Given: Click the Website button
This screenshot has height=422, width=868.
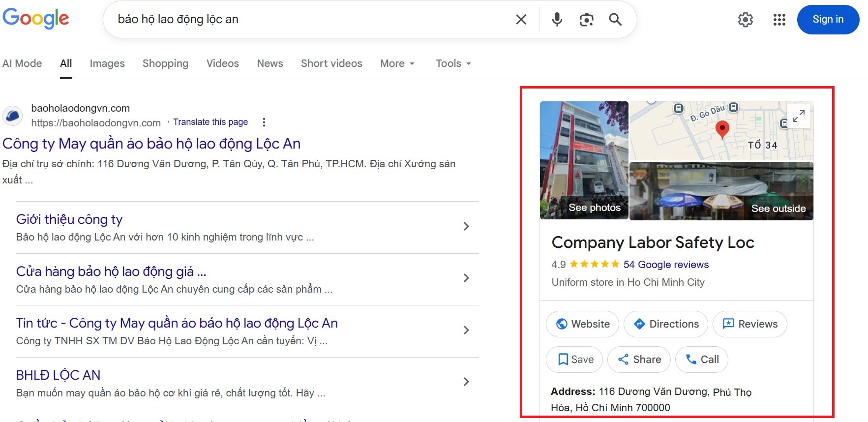Looking at the screenshot, I should 582,324.
